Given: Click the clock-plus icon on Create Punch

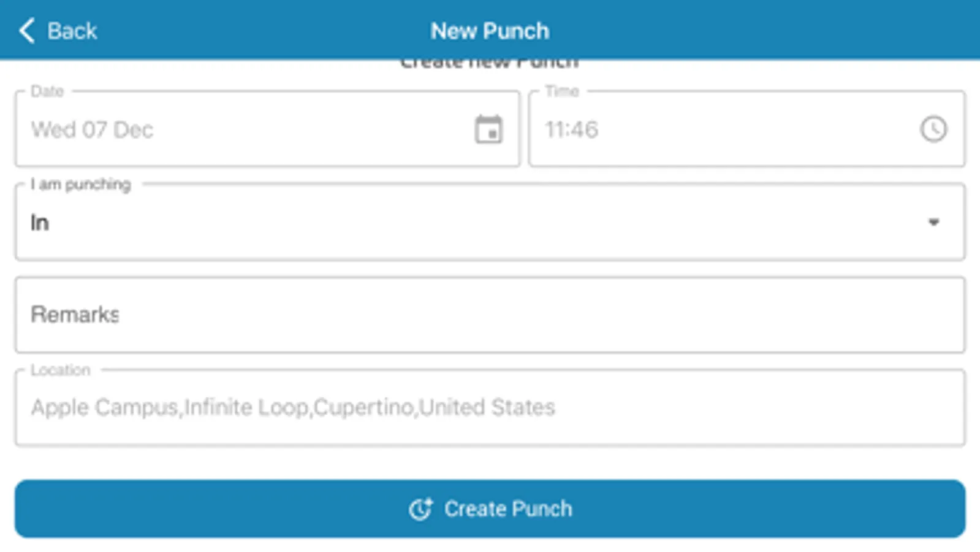Looking at the screenshot, I should coord(420,509).
